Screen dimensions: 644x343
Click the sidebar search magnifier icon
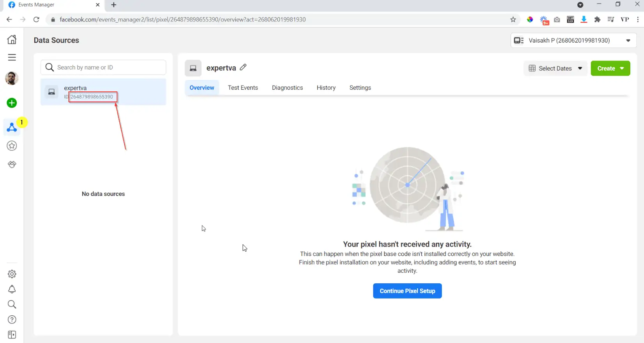coord(12,304)
